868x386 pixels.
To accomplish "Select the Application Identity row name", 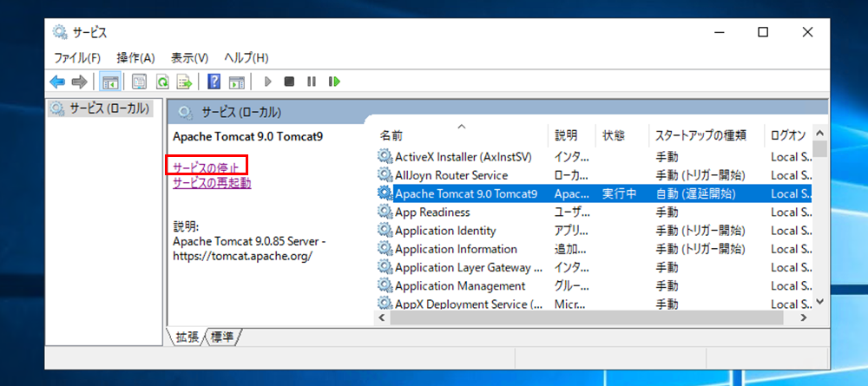I will (x=445, y=231).
